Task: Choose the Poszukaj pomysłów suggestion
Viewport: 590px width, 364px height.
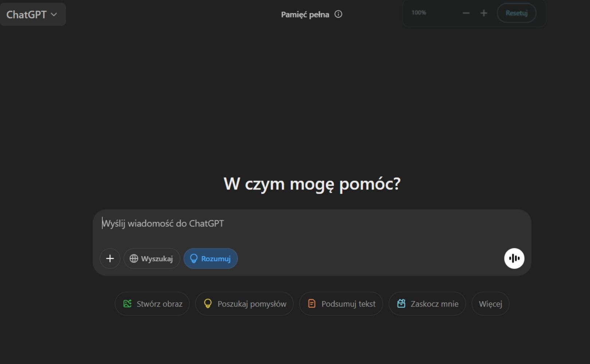Action: click(x=244, y=304)
